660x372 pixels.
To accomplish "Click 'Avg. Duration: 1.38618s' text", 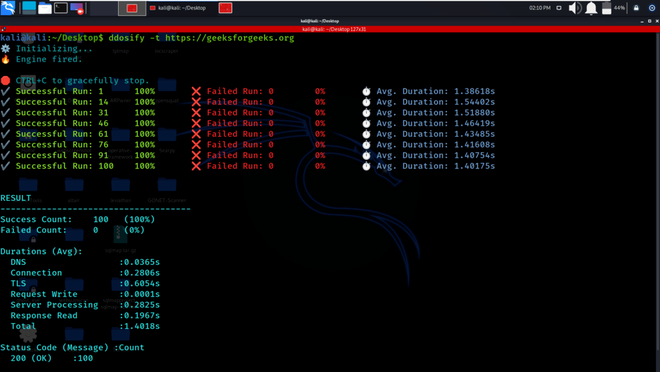I will tap(435, 91).
